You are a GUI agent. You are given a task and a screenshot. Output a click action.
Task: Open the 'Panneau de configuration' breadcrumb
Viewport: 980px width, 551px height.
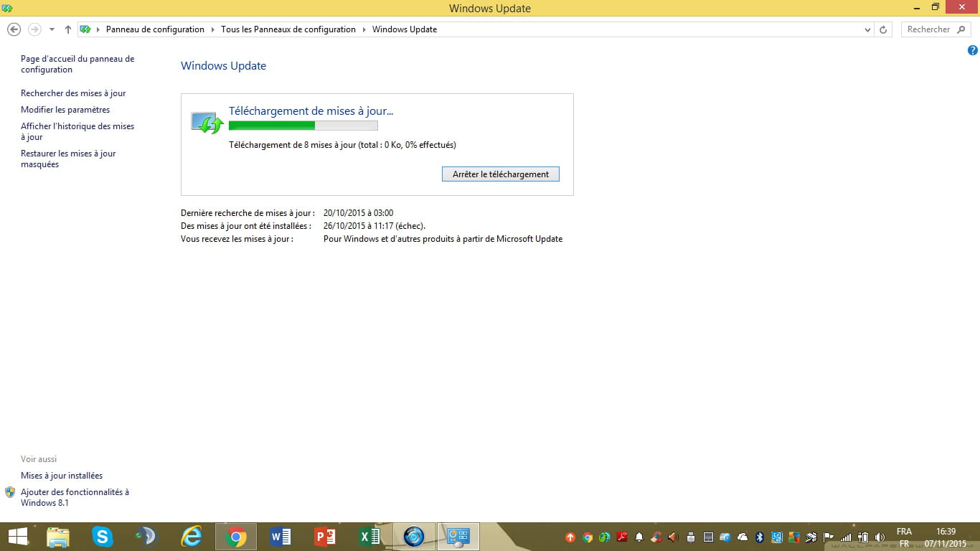click(155, 29)
